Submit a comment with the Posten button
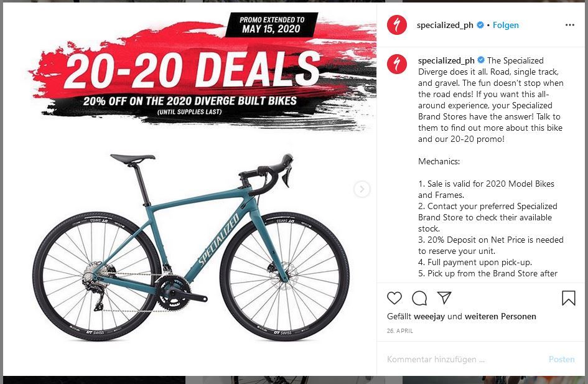The width and height of the screenshot is (588, 384). [561, 359]
